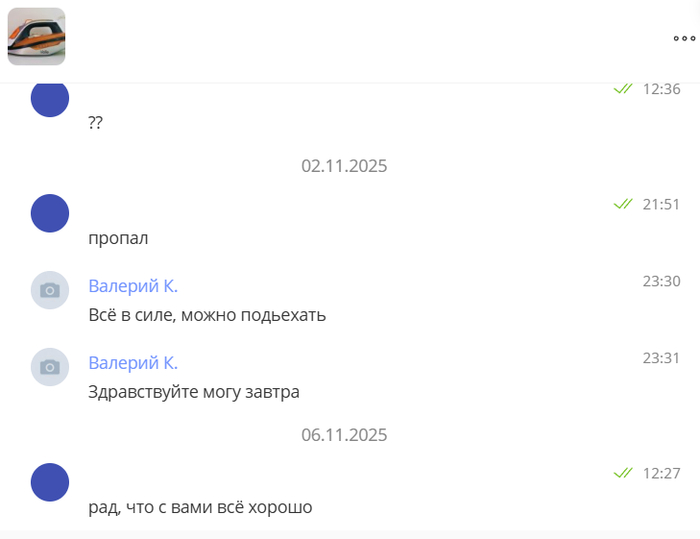Open the three-dot chat options menu
This screenshot has height=539, width=700.
[684, 39]
